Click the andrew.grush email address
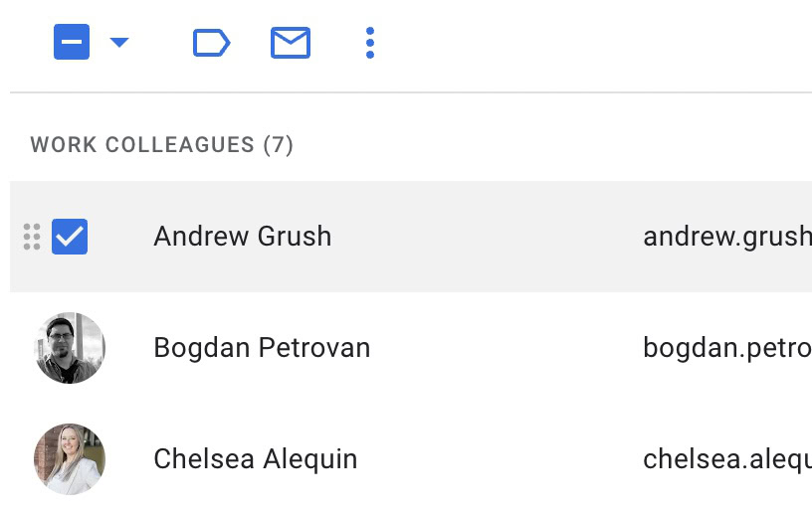The image size is (812, 513). (726, 237)
